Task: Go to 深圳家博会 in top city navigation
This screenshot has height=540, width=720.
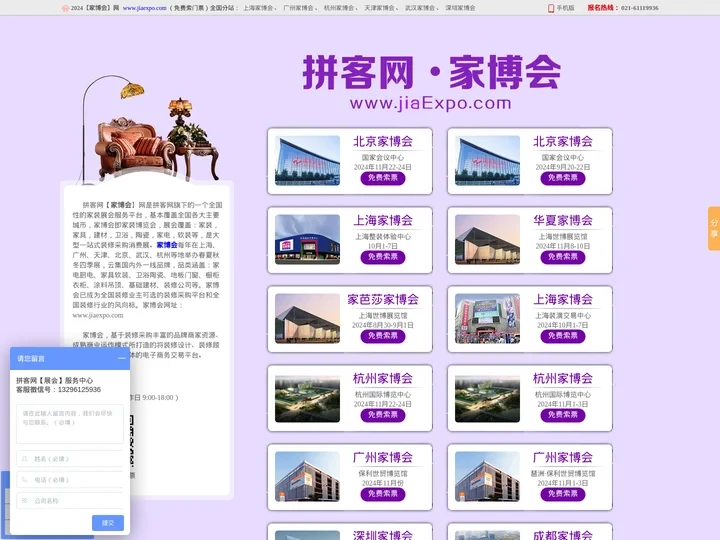Action: tap(460, 8)
